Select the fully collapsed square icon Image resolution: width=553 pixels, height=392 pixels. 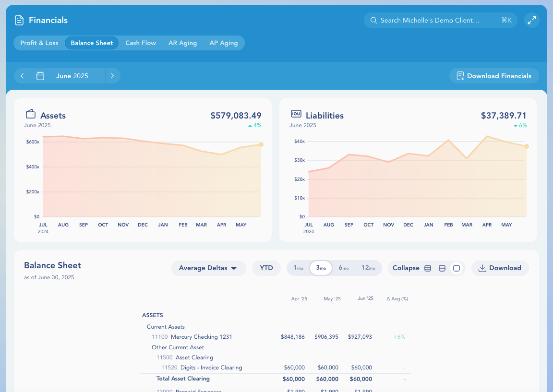pos(457,268)
